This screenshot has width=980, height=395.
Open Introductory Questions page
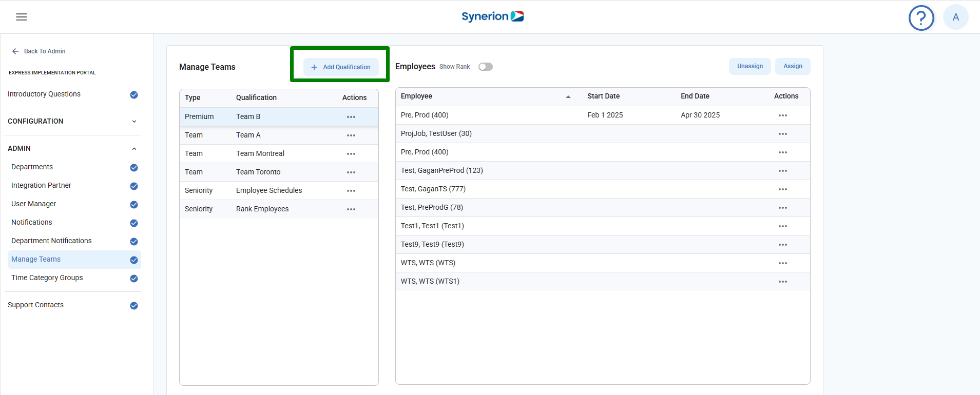(44, 94)
